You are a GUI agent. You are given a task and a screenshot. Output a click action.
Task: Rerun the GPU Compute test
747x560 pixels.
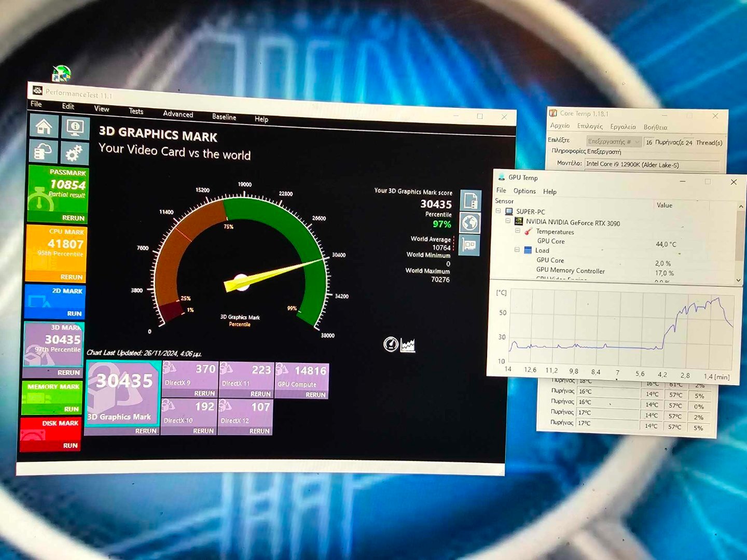[x=315, y=395]
